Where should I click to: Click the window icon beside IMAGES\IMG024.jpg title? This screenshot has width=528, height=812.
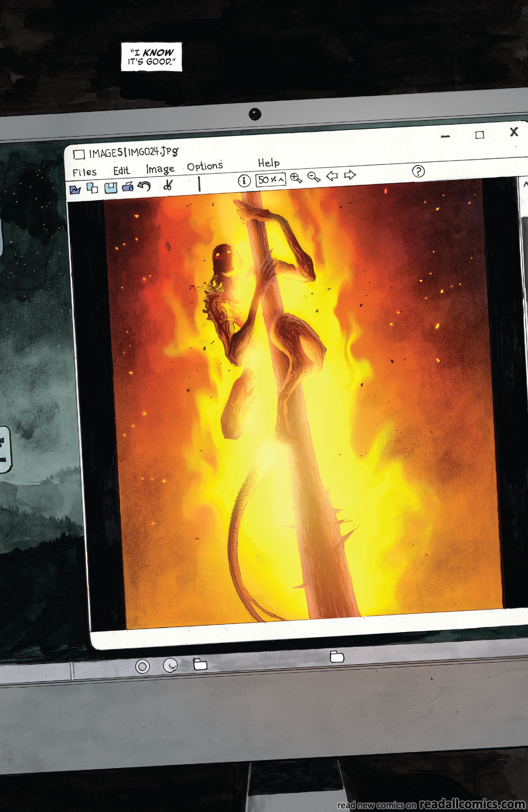(79, 155)
